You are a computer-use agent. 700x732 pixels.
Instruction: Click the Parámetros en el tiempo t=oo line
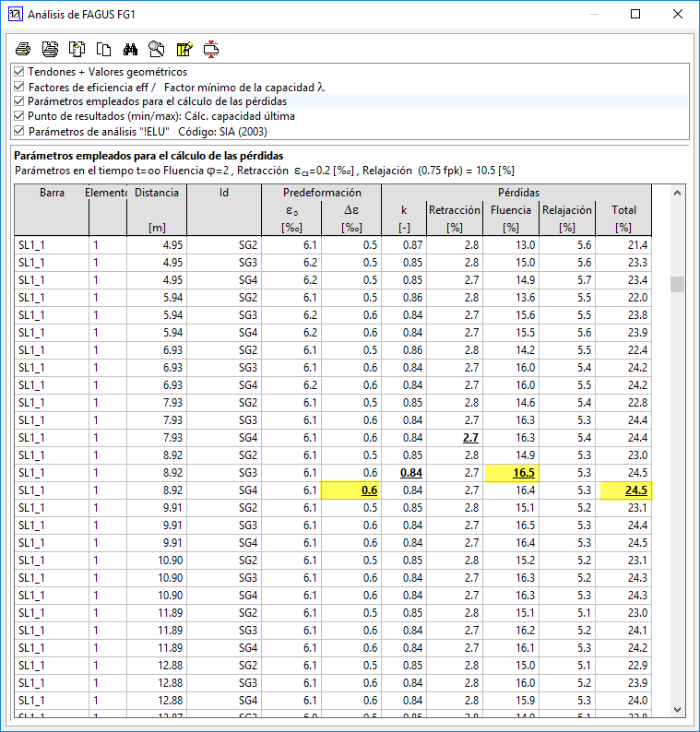tap(265, 171)
